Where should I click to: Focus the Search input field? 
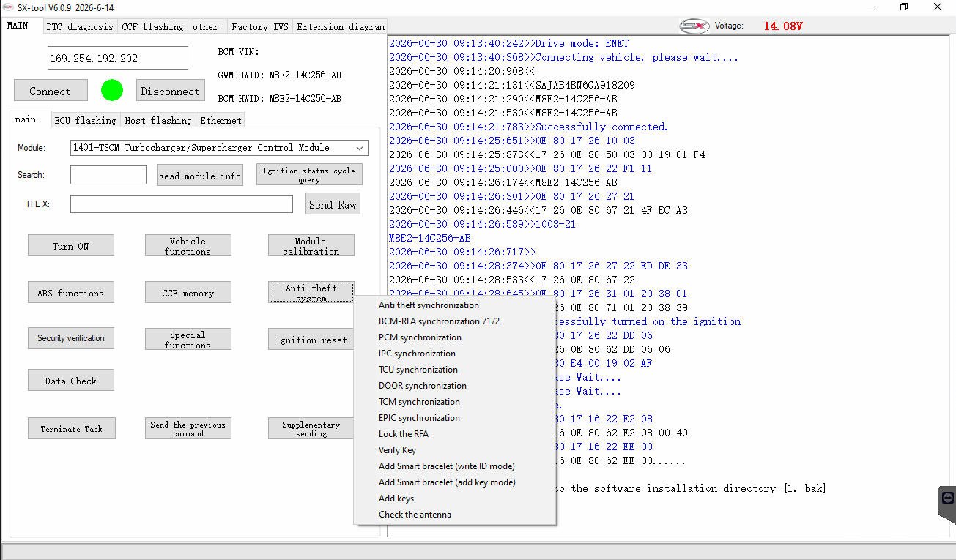(108, 175)
